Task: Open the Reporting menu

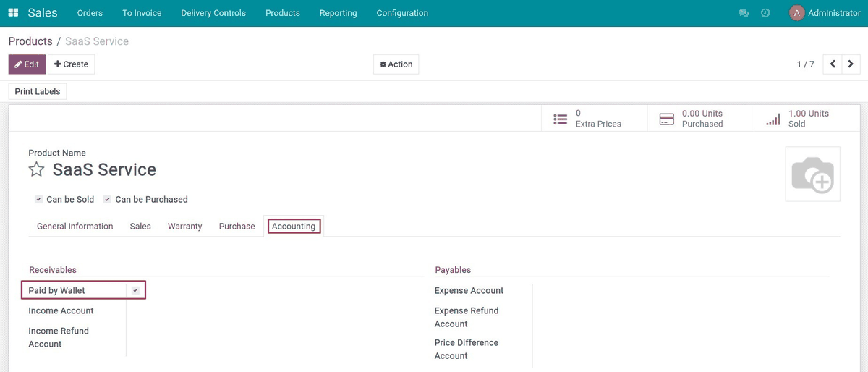Action: 338,13
